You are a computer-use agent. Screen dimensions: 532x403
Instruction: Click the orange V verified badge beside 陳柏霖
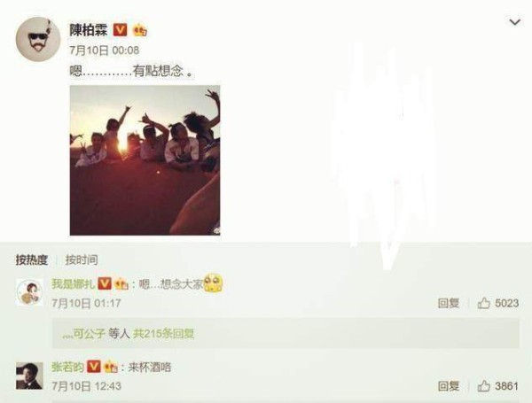[x=120, y=30]
